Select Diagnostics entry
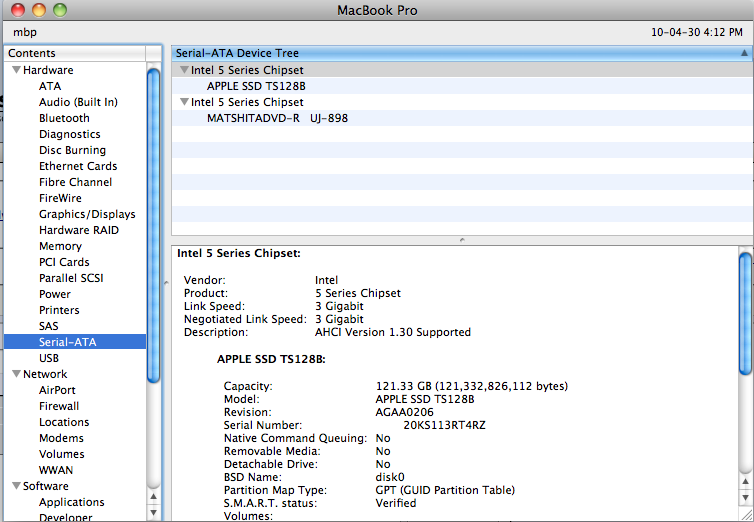The image size is (754, 522). 70,134
